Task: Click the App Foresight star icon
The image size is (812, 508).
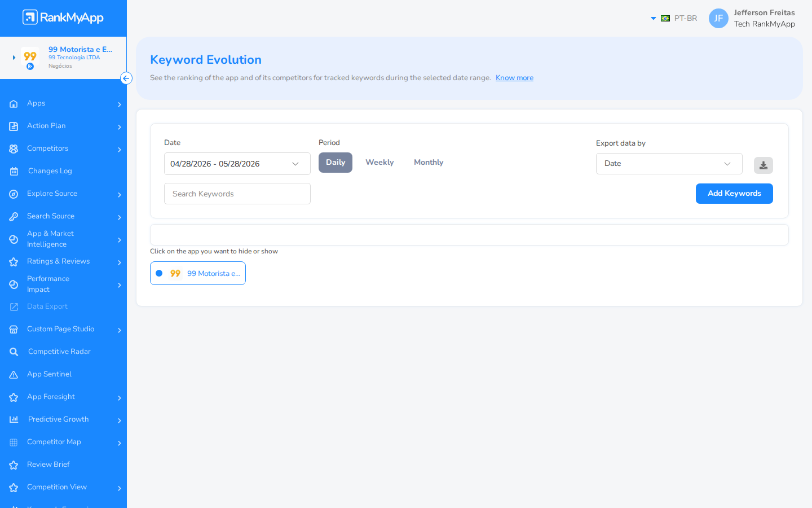Action: [14, 397]
